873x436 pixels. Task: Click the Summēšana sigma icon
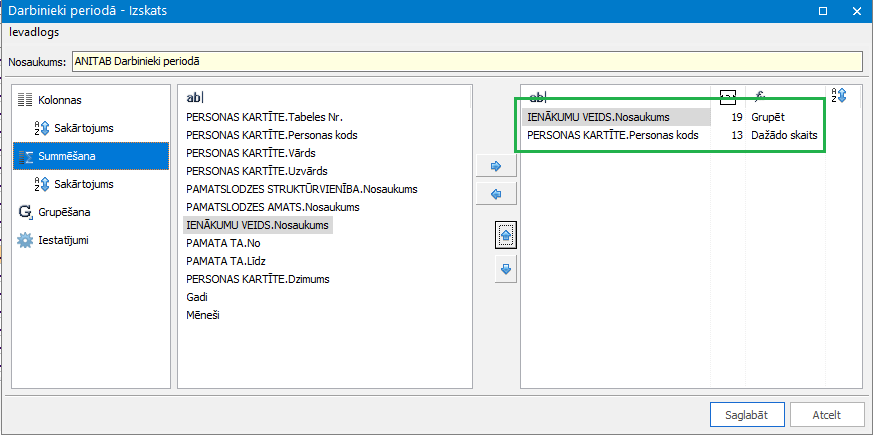[x=26, y=156]
